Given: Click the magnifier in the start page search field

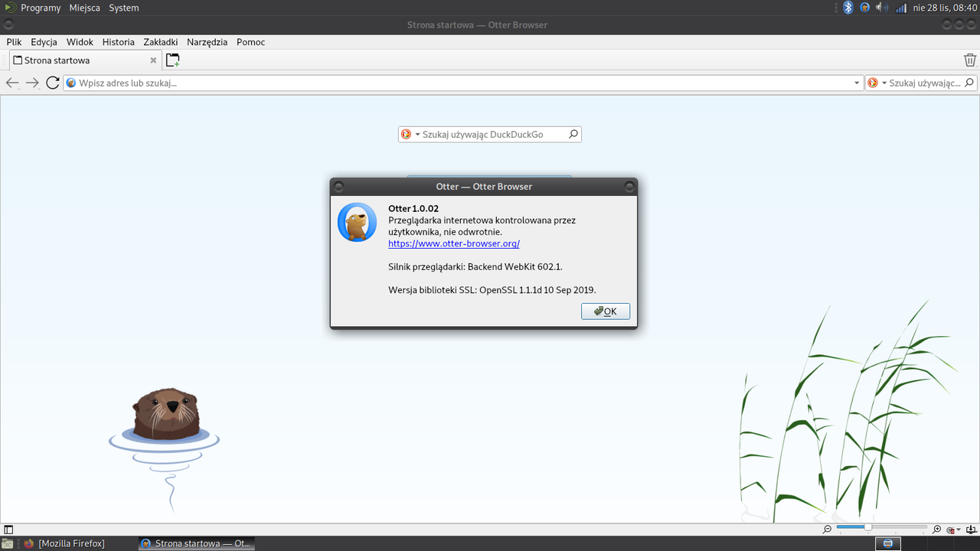Looking at the screenshot, I should coord(573,134).
